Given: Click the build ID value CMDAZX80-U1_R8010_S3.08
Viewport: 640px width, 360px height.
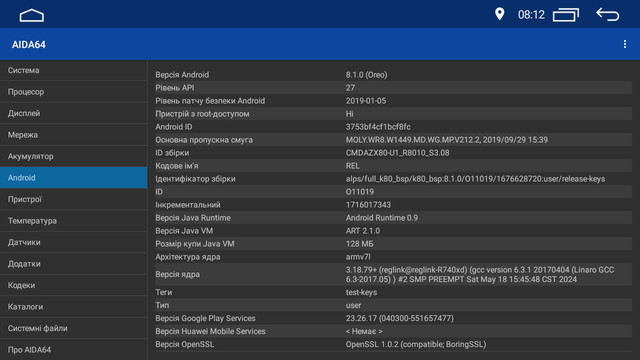Looking at the screenshot, I should click(x=397, y=153).
